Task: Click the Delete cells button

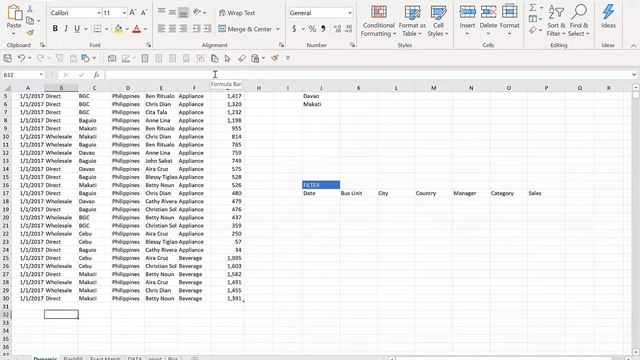Action: pyautogui.click(x=488, y=20)
